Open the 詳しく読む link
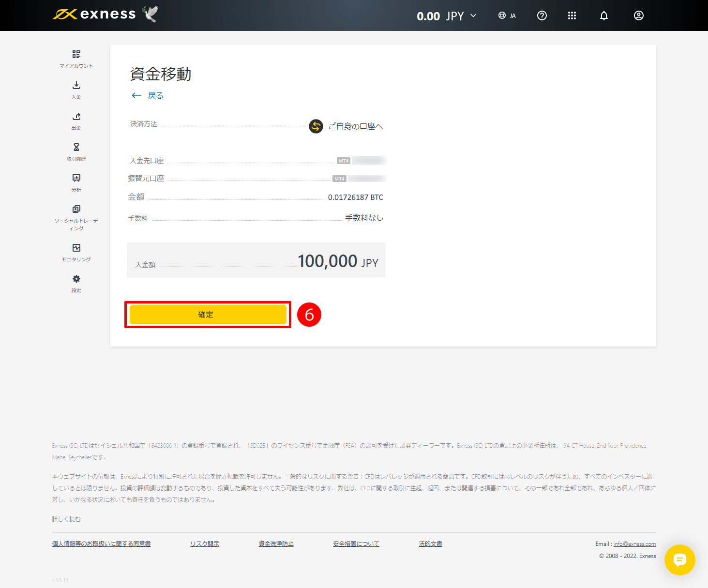The width and height of the screenshot is (708, 588). point(66,518)
